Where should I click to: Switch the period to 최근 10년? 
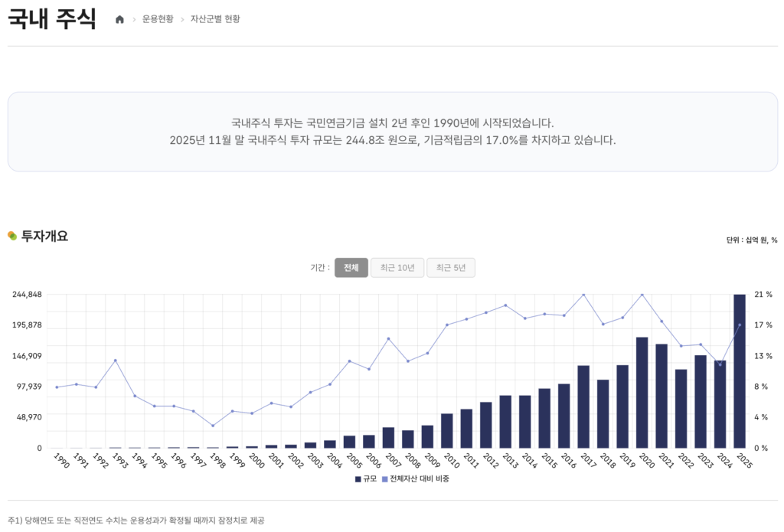pos(397,267)
